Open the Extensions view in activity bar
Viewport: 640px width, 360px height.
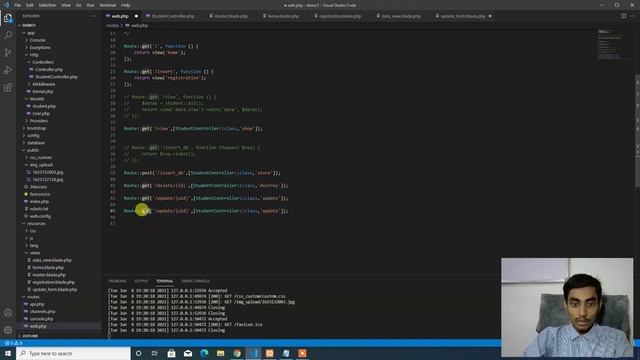pyautogui.click(x=8, y=88)
